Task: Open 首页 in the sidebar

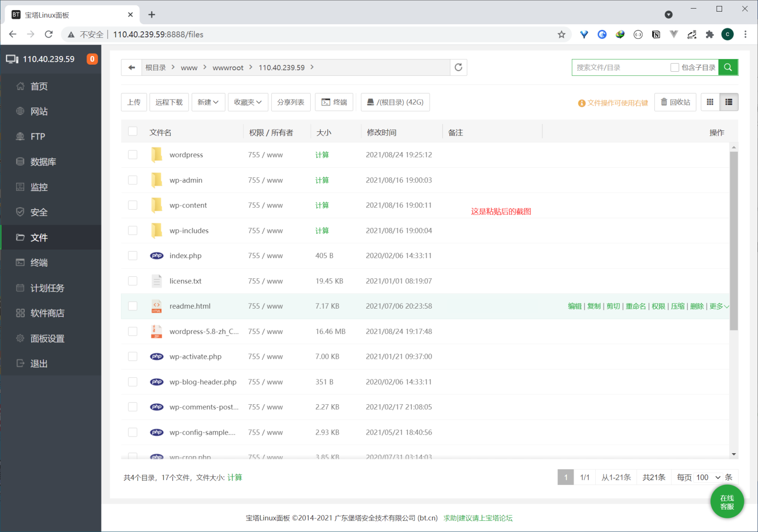Action: click(51, 86)
